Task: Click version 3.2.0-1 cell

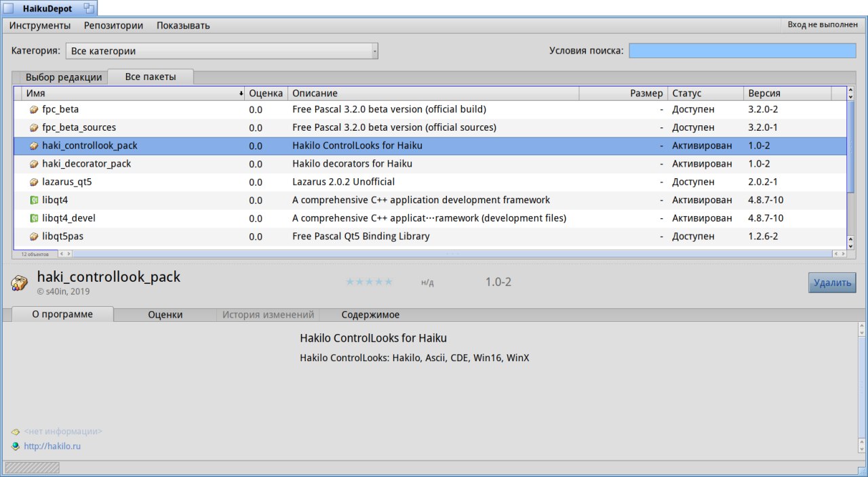Action: pos(763,127)
